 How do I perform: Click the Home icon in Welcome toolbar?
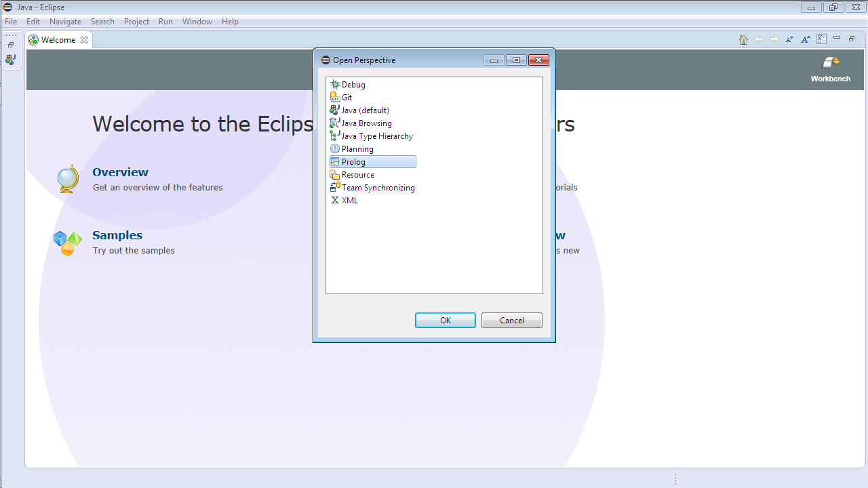point(743,39)
